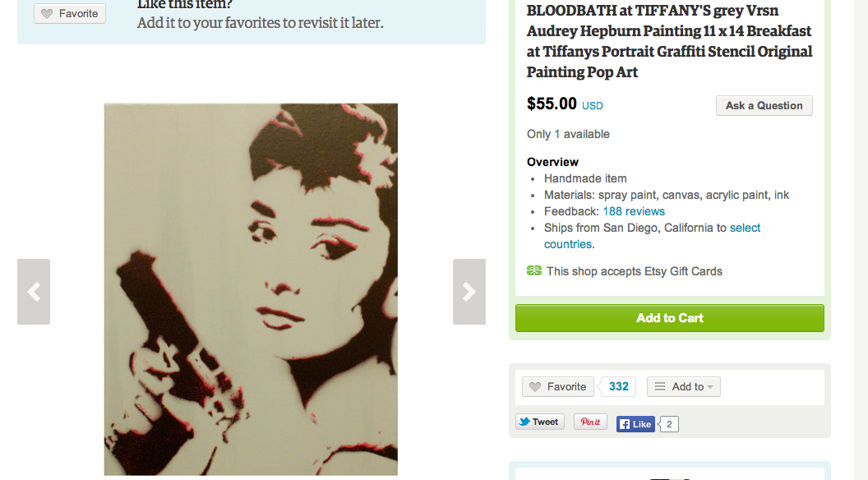The height and width of the screenshot is (480, 868).
Task: Click the next image arrow
Action: point(469,292)
